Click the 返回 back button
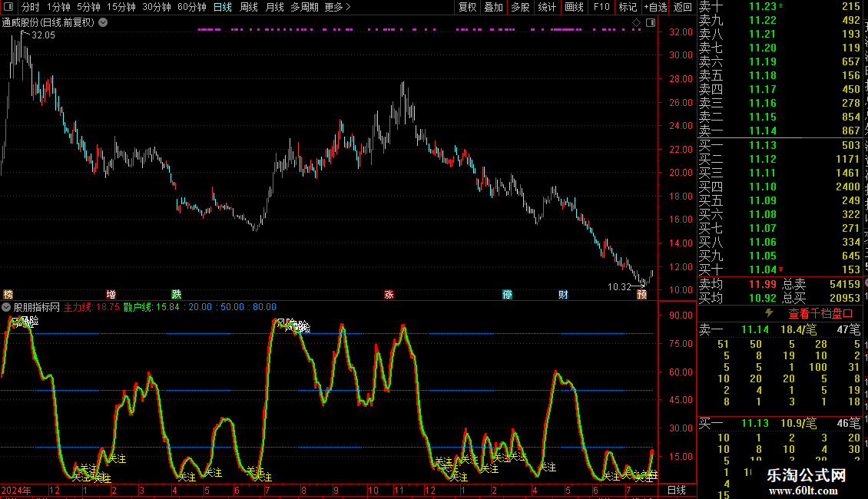The width and height of the screenshot is (868, 499). (x=683, y=7)
